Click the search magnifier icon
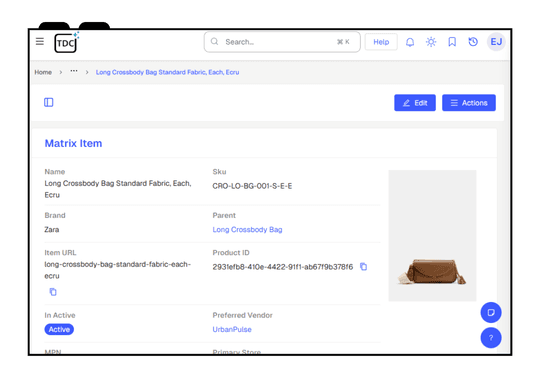 pos(214,42)
